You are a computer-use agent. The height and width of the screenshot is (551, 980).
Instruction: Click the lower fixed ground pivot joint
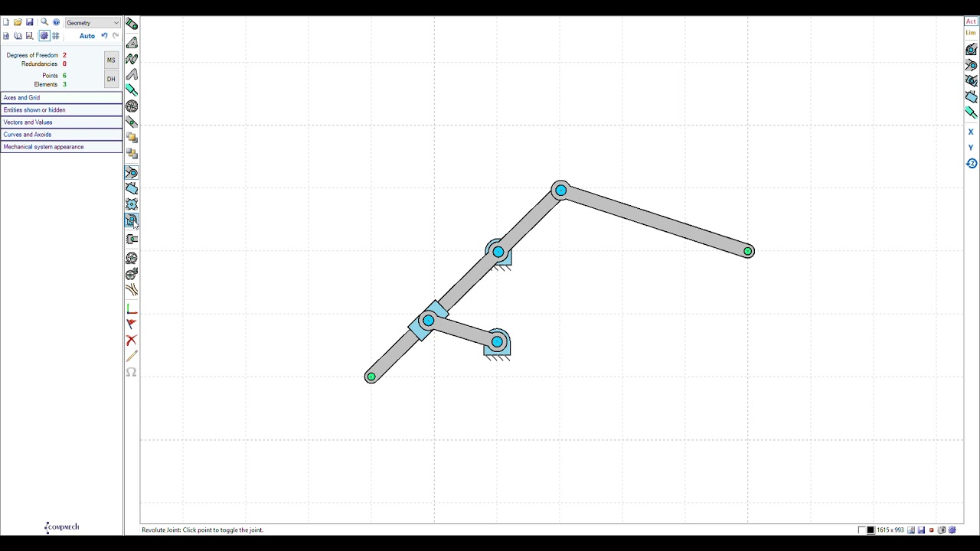[x=498, y=342]
